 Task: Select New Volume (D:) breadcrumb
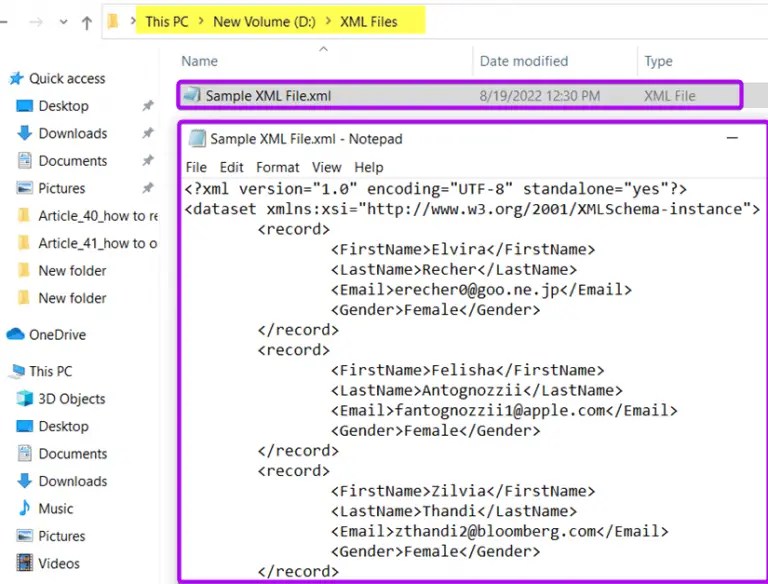264,22
